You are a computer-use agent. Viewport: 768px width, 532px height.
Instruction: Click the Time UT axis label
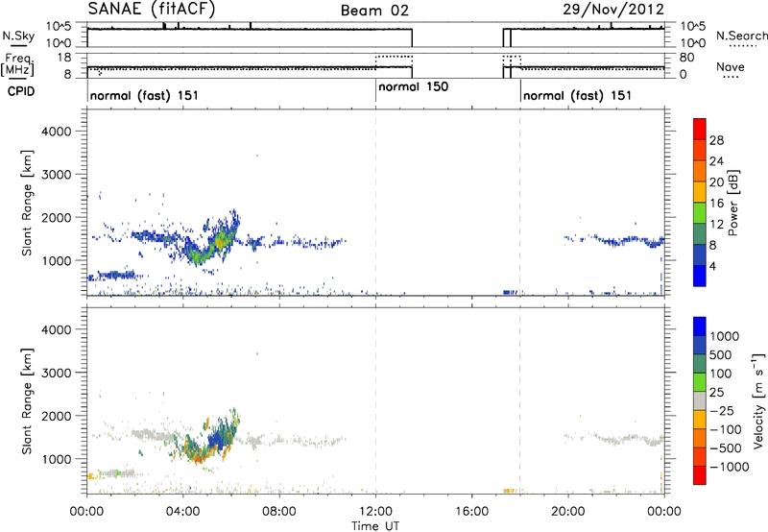(x=375, y=526)
